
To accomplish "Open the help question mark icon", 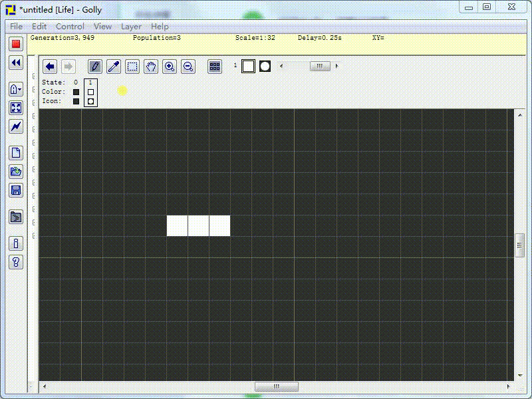I will tap(16, 262).
